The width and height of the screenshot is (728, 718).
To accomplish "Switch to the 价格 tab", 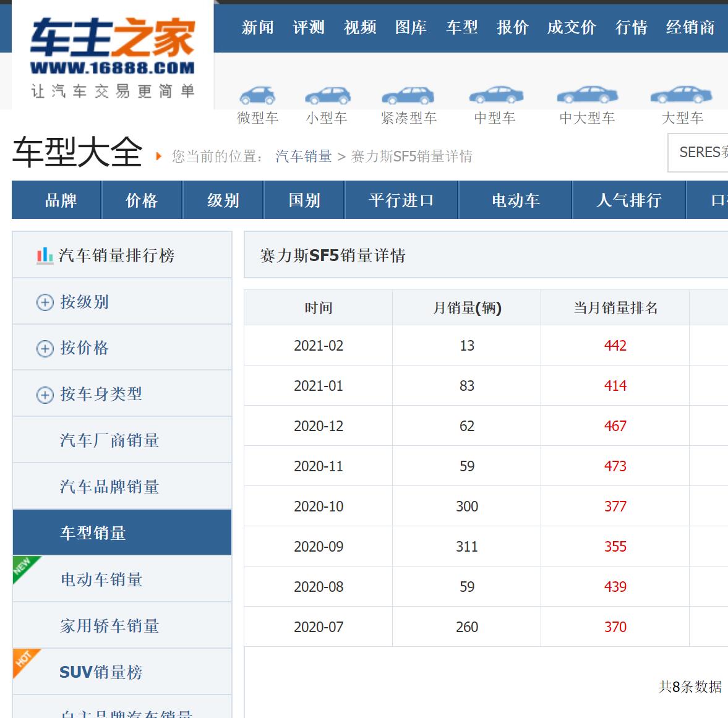I will point(142,200).
